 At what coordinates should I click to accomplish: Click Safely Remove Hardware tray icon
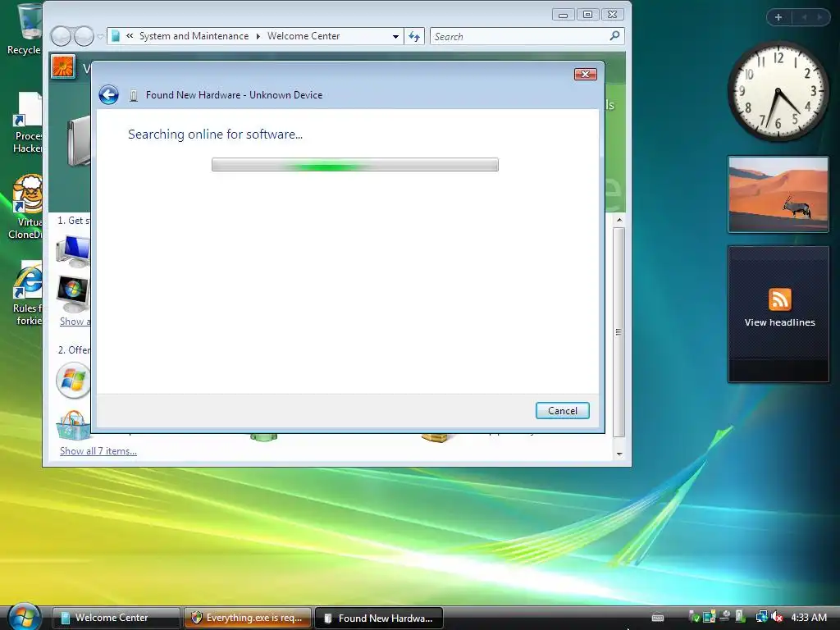694,617
